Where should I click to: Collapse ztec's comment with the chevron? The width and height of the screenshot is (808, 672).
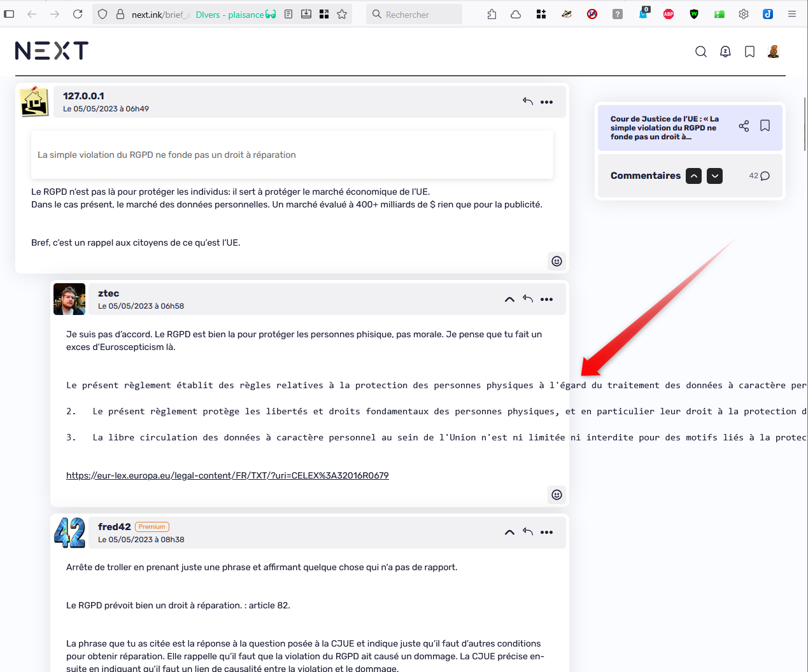click(509, 299)
